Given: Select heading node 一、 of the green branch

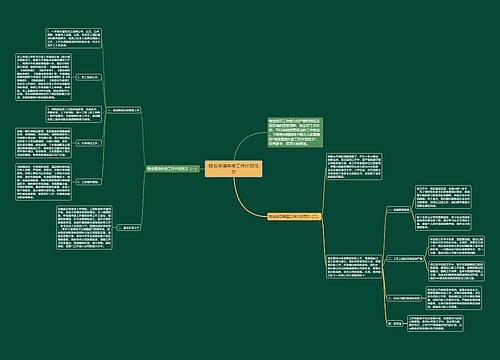Looking at the screenshot, I should [124, 110].
